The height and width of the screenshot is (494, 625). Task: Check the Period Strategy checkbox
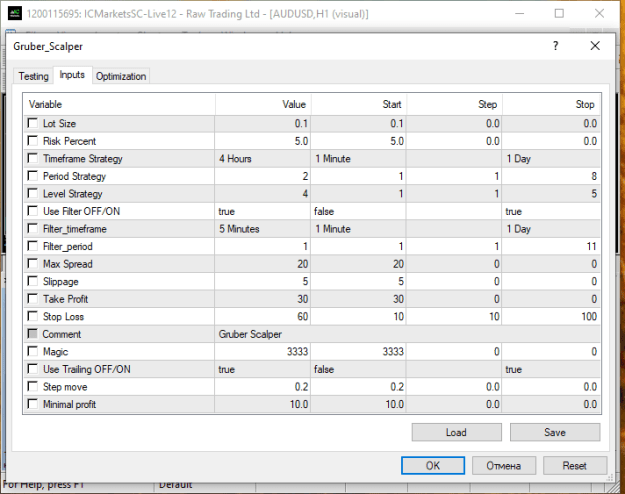point(33,176)
